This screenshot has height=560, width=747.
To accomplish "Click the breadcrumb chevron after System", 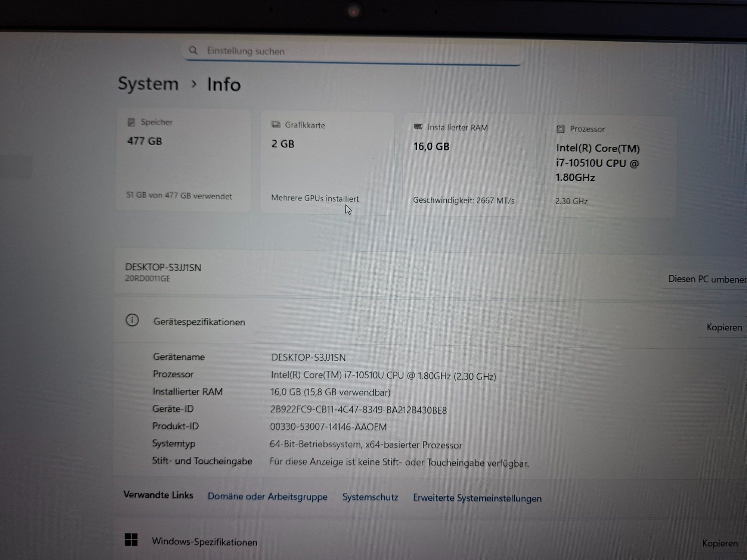I will click(x=193, y=84).
